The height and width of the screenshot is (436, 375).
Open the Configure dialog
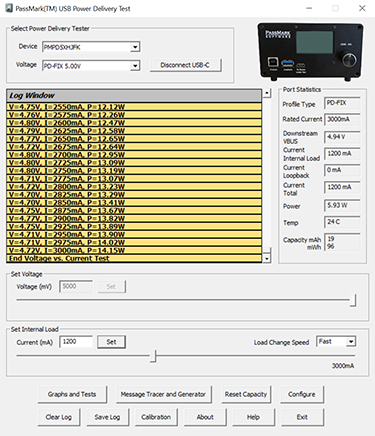(302, 394)
